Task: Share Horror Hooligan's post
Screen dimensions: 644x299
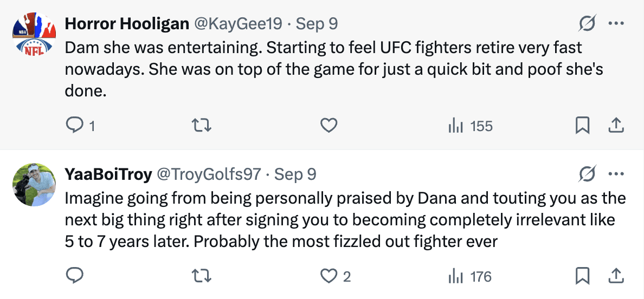Action: [x=616, y=126]
